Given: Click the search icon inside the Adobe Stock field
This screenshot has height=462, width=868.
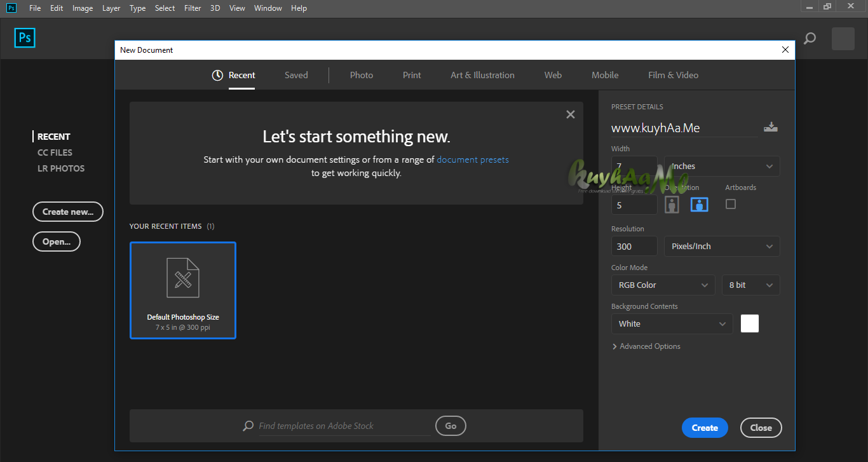Looking at the screenshot, I should [248, 426].
